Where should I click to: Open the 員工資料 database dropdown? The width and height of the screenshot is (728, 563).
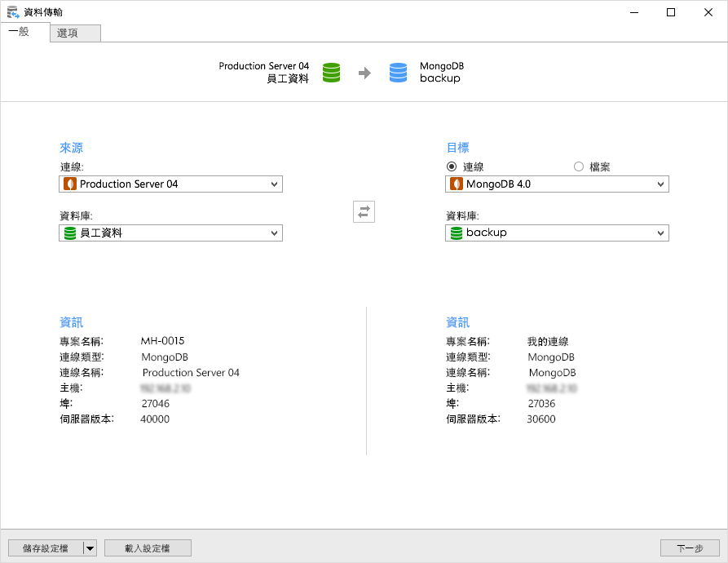[x=275, y=233]
